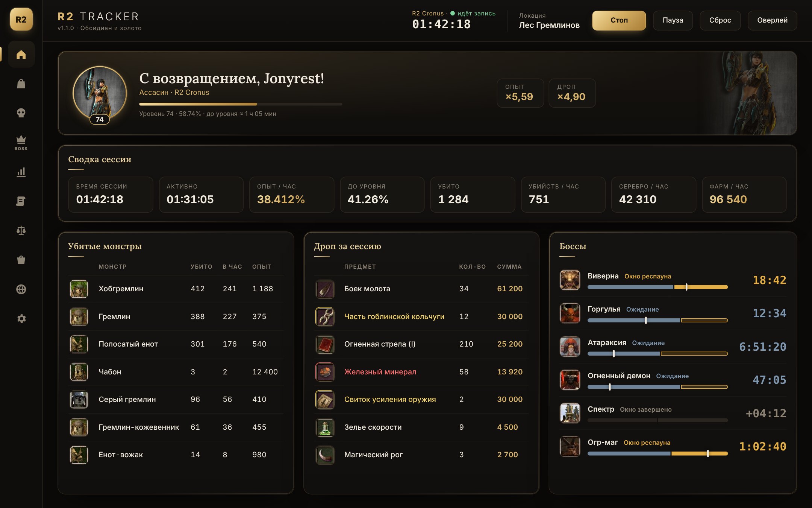Select the Чабон monster row name

pyautogui.click(x=110, y=372)
